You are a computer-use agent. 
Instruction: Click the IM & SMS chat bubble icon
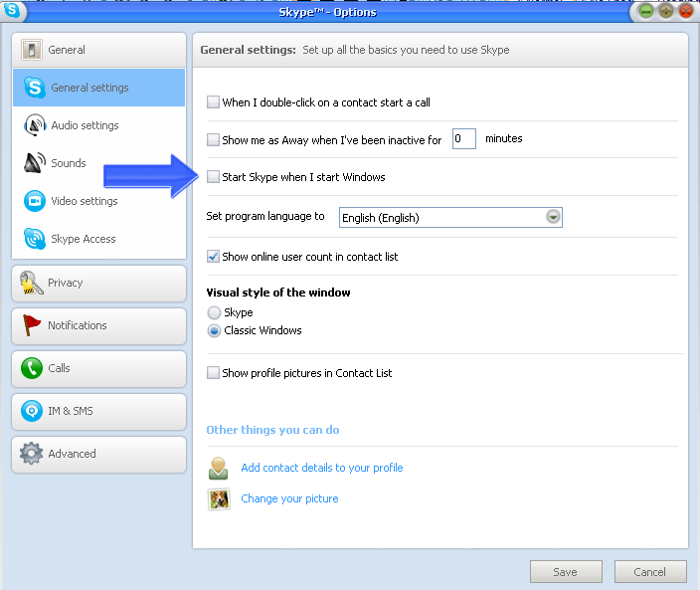pyautogui.click(x=32, y=411)
